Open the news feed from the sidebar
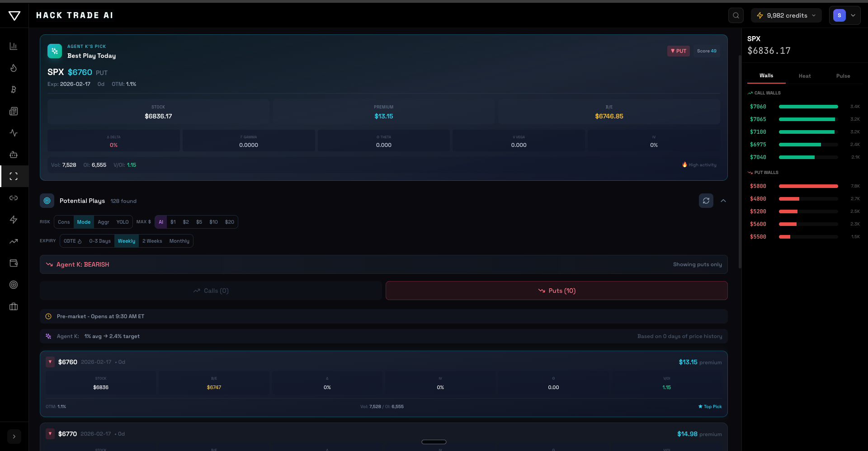 pos(14,111)
